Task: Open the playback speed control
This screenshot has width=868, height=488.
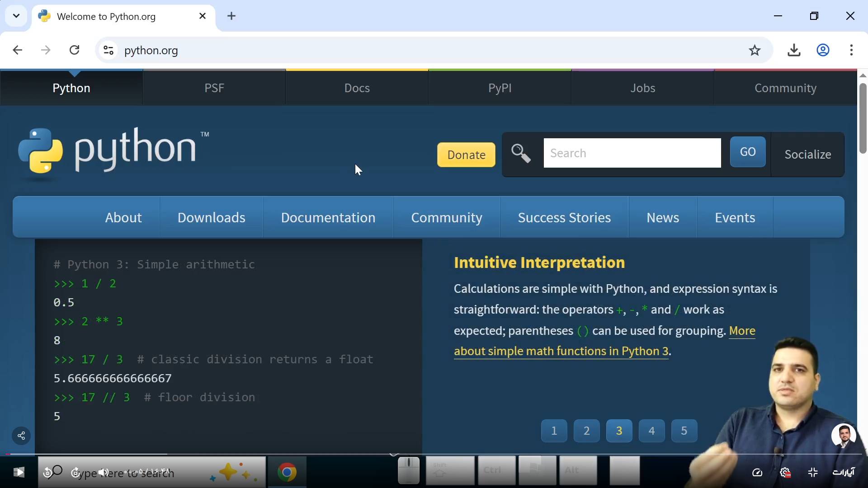Action: pyautogui.click(x=757, y=473)
